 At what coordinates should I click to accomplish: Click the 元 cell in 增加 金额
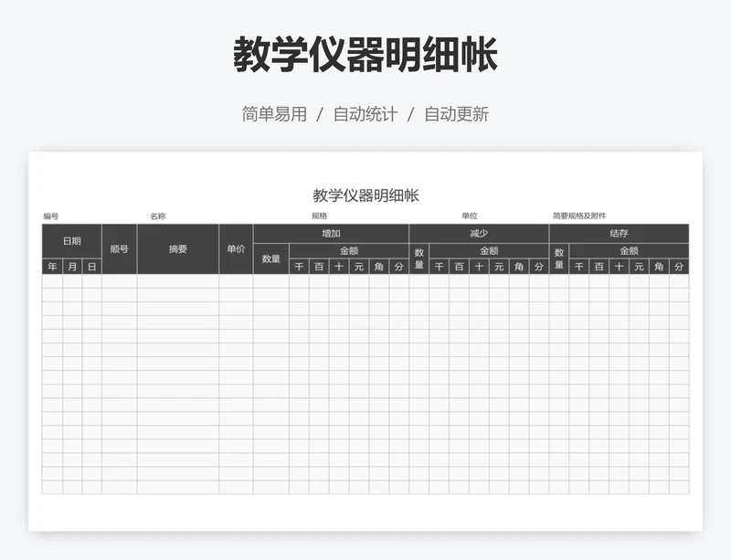click(x=359, y=266)
